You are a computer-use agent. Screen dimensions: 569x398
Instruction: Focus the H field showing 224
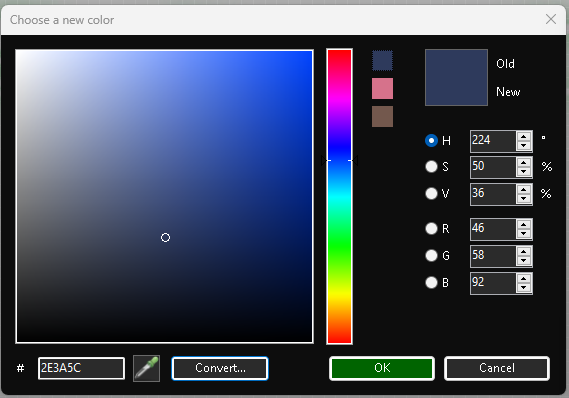tap(493, 141)
